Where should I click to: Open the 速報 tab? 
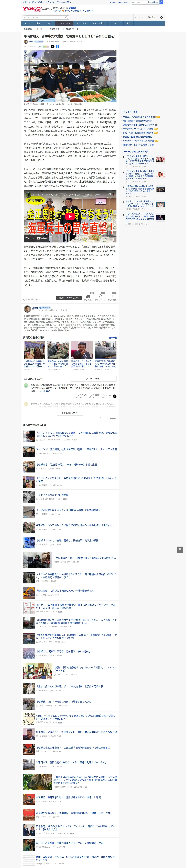click(x=38, y=23)
